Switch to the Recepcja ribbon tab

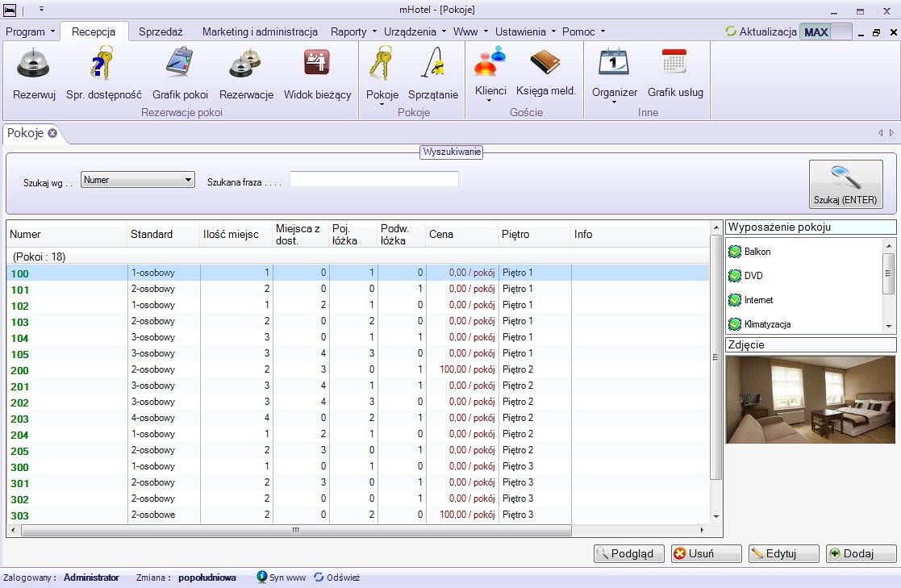94,31
